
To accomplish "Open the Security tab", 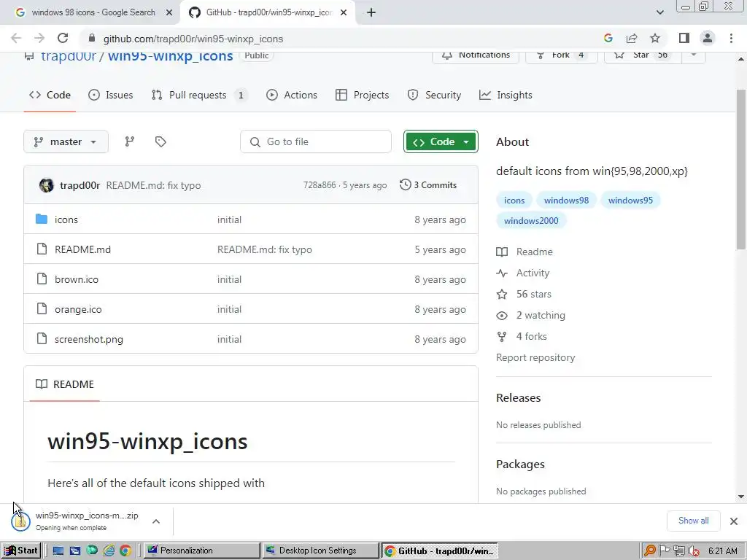I will tap(434, 95).
